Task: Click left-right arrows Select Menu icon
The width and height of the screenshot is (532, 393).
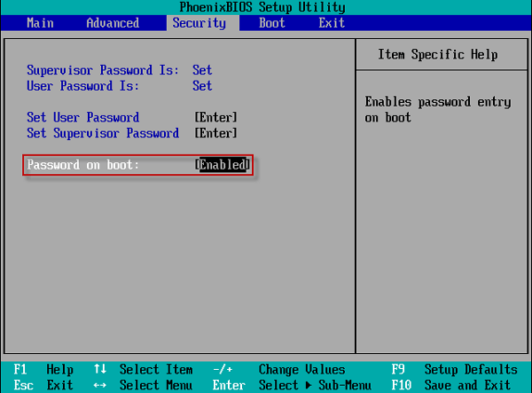Action: 100,386
